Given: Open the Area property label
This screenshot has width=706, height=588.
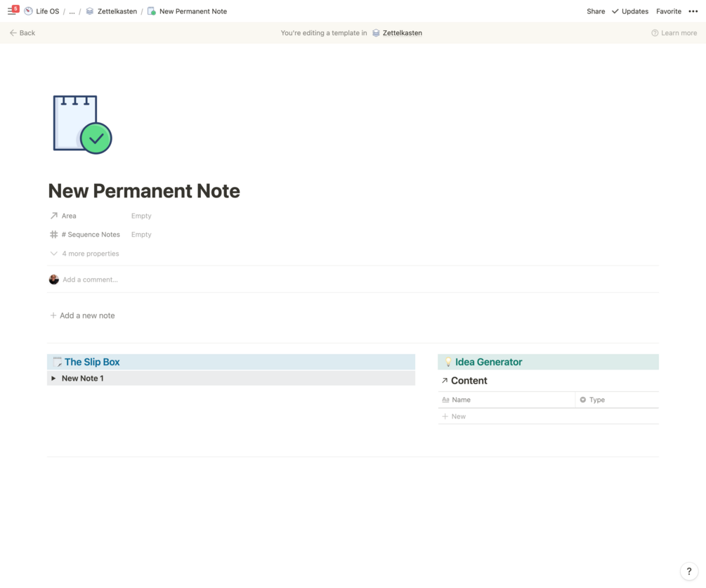Looking at the screenshot, I should [69, 216].
